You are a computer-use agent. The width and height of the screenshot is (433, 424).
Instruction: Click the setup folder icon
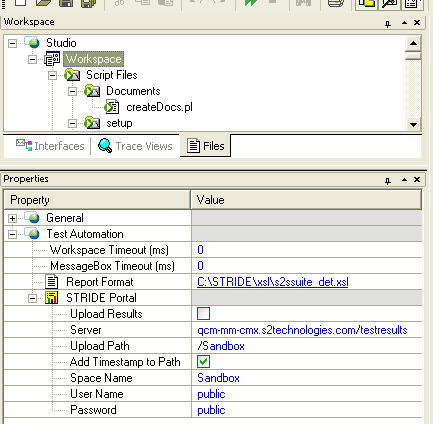click(x=92, y=123)
